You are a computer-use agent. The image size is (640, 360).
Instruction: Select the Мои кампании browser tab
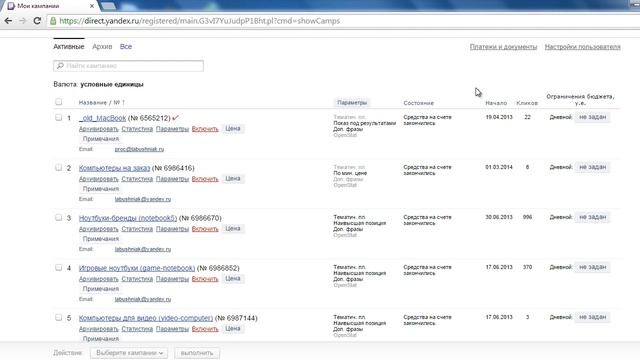point(49,6)
